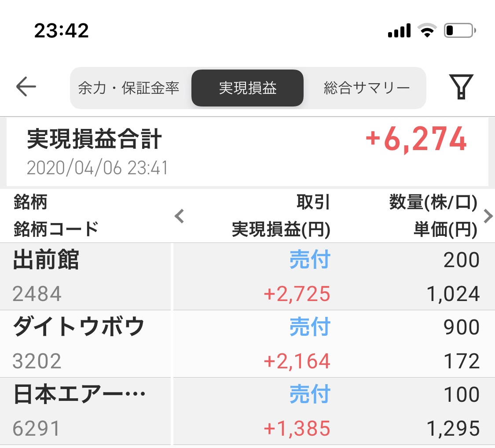Open the 総合サマリー tab

pyautogui.click(x=367, y=88)
